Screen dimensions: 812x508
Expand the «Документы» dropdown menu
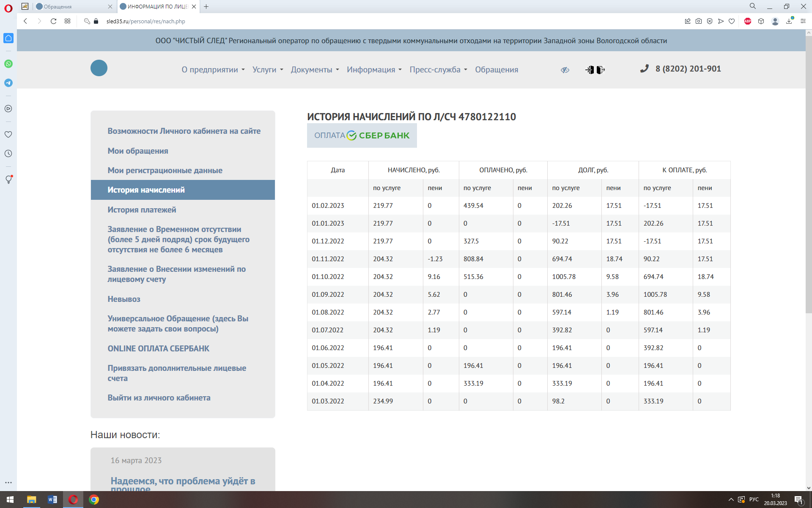tap(315, 70)
